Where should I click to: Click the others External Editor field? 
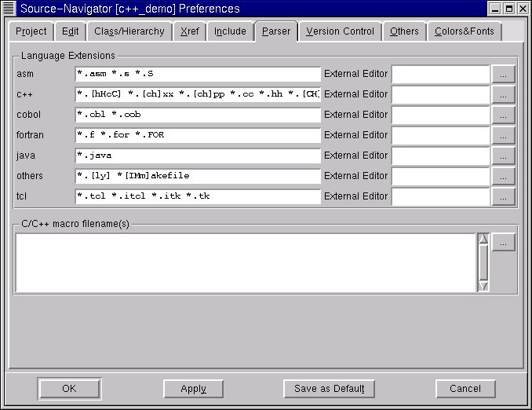(441, 176)
